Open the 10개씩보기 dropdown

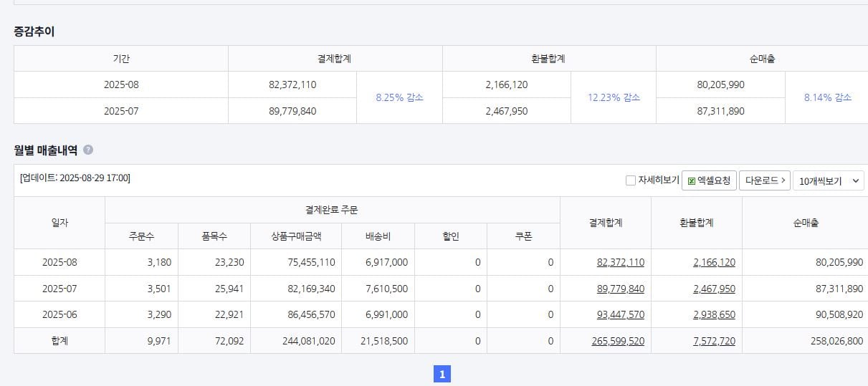click(x=829, y=180)
